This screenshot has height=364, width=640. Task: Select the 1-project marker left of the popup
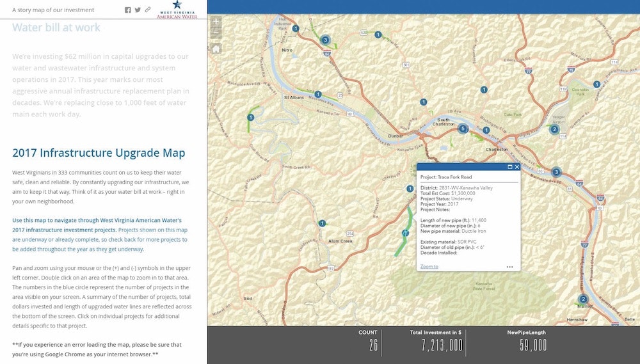point(410,189)
